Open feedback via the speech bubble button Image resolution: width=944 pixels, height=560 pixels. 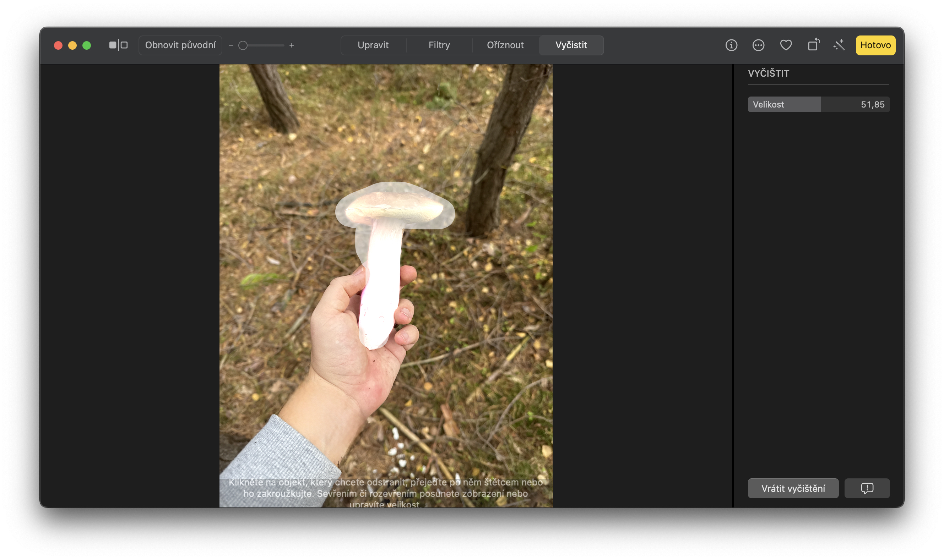point(867,488)
